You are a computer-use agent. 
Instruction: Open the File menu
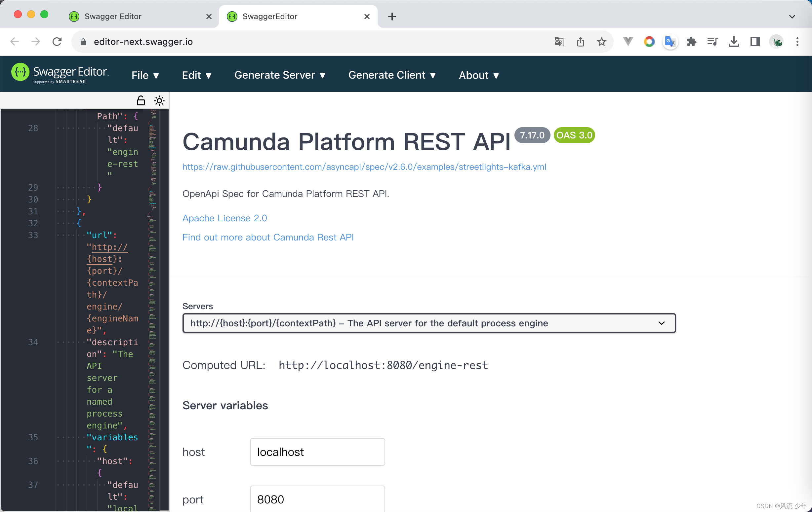(x=145, y=75)
